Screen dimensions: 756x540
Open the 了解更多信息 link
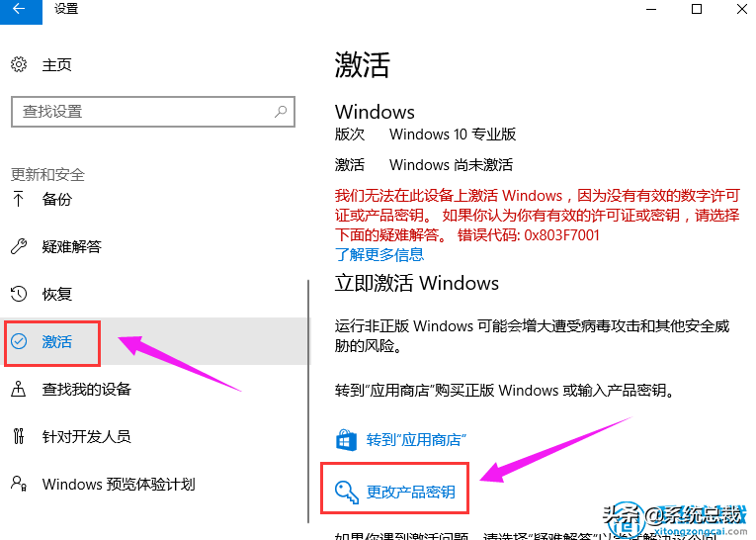[x=379, y=254]
